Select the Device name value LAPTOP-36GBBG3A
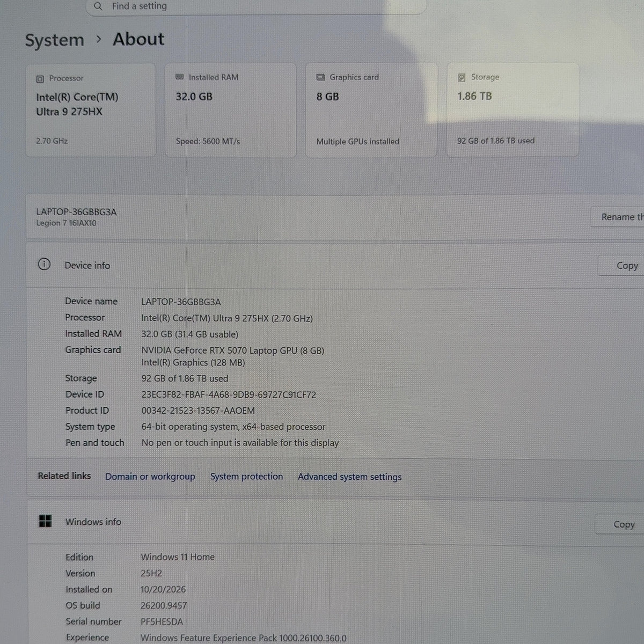644x644 pixels. [181, 302]
